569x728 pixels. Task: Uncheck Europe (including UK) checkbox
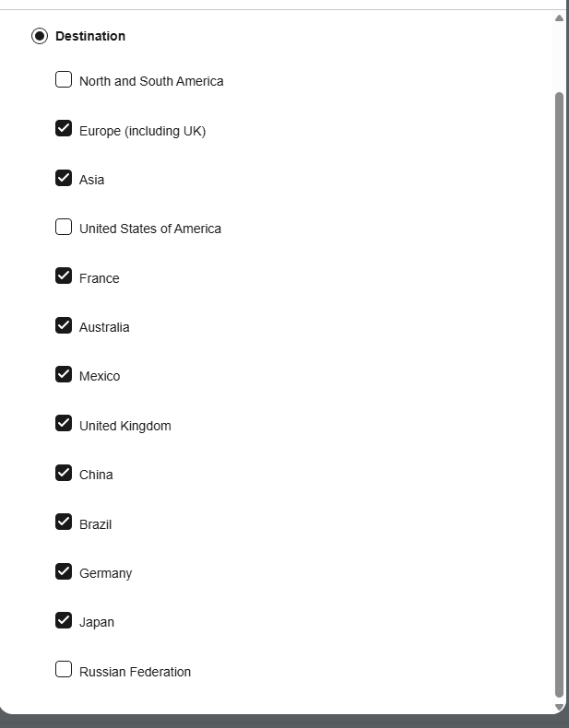coord(64,129)
